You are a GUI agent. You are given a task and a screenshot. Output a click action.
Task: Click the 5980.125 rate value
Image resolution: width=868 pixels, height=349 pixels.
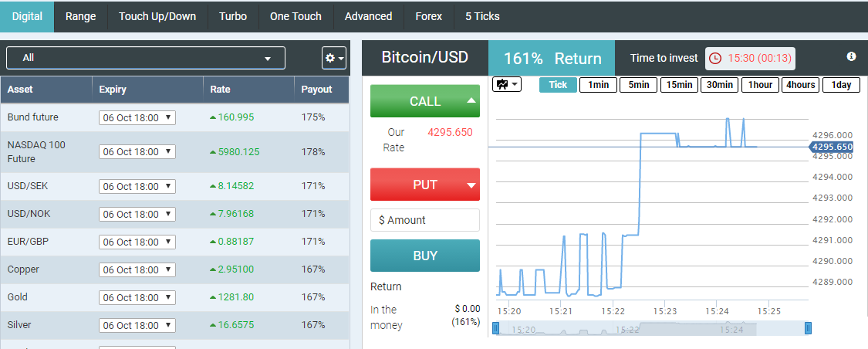click(x=239, y=152)
